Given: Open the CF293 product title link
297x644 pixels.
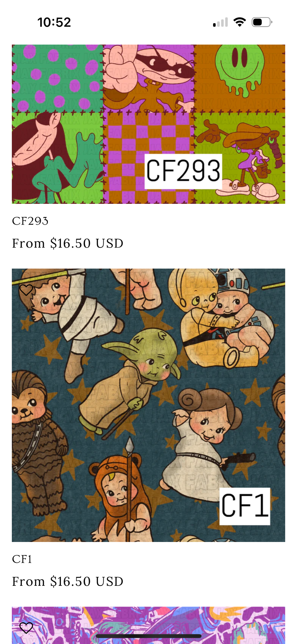Looking at the screenshot, I should (x=30, y=221).
